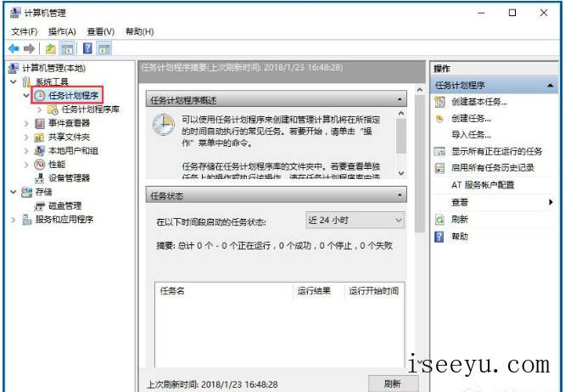Viewport: 565px width, 392px height.
Task: Click the Up one level folder icon
Action: pos(51,48)
